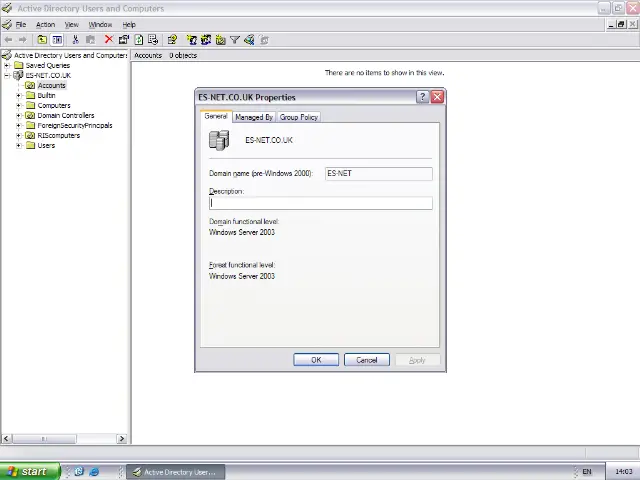
Task: Click OK in the Properties dialog
Action: [316, 360]
